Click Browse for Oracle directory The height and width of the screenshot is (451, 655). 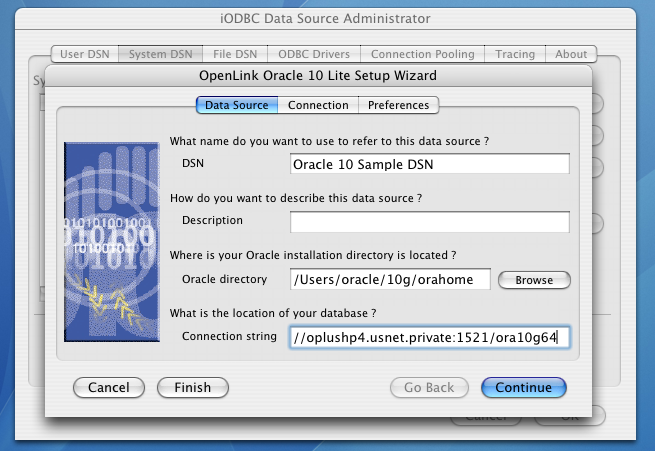pos(534,280)
